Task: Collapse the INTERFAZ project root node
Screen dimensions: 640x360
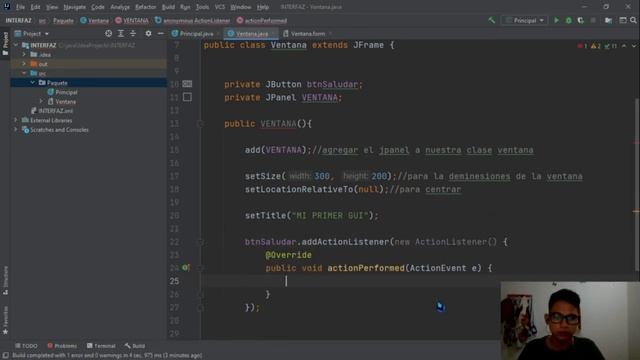Action: (x=16, y=45)
